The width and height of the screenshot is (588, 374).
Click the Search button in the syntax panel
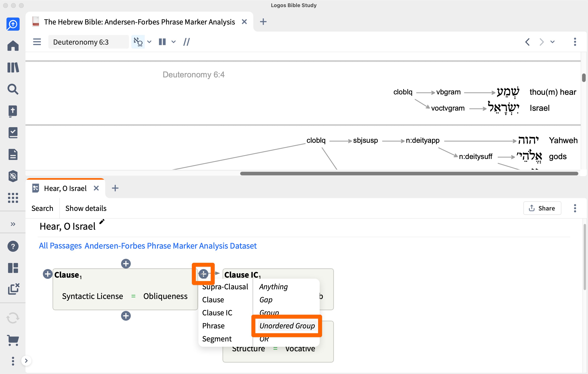point(42,208)
